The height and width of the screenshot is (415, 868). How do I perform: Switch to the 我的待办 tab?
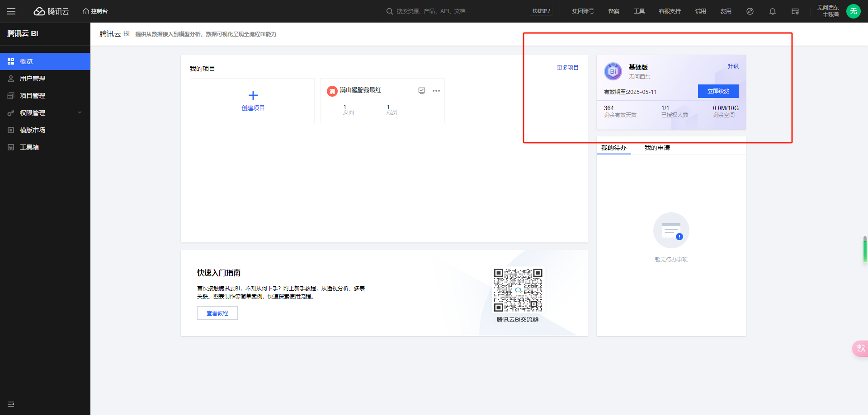(614, 148)
